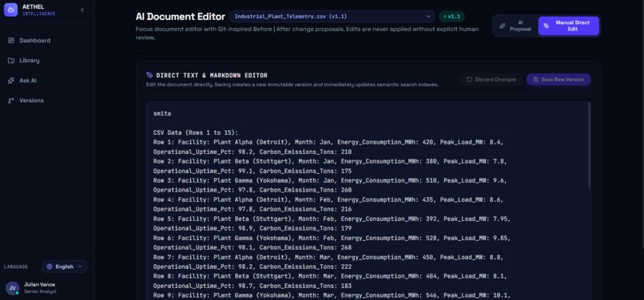Click the 'smita' text line in editor
The image size is (644, 300).
[x=162, y=113]
